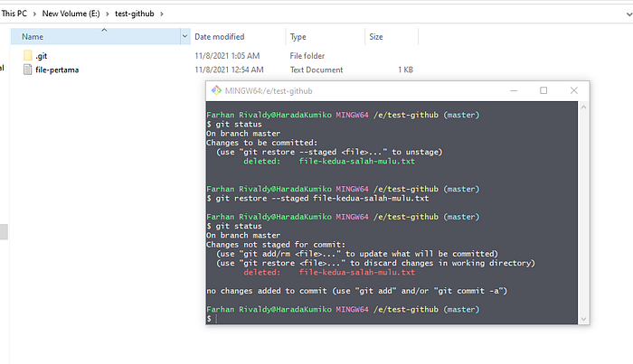Select the .git folder icon
Viewport: 633px width, 364px height.
[x=28, y=56]
